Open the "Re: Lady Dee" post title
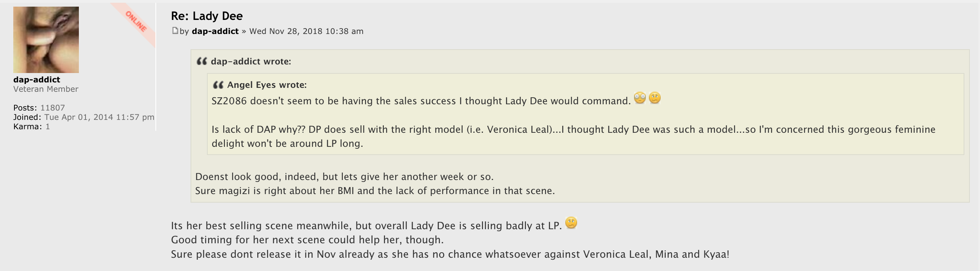The width and height of the screenshot is (980, 271). pos(207,16)
